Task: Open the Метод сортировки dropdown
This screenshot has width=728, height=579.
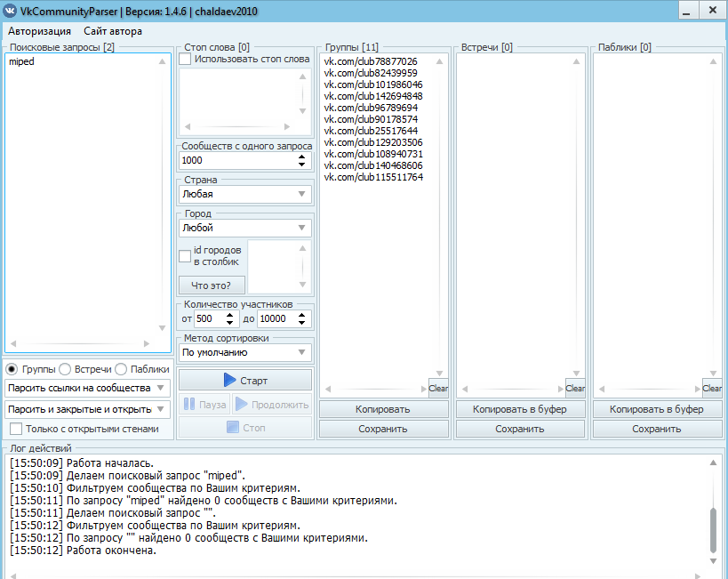Action: 244,352
